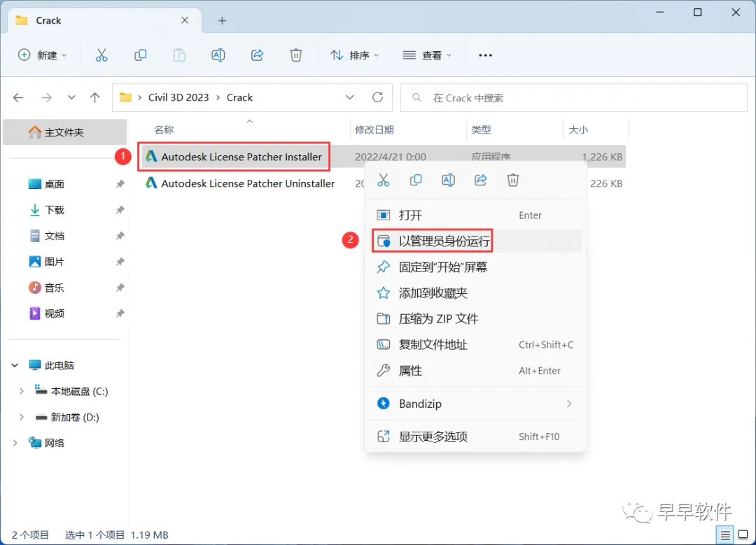Open 音乐 in the sidebar
This screenshot has height=545, width=756.
(x=54, y=288)
